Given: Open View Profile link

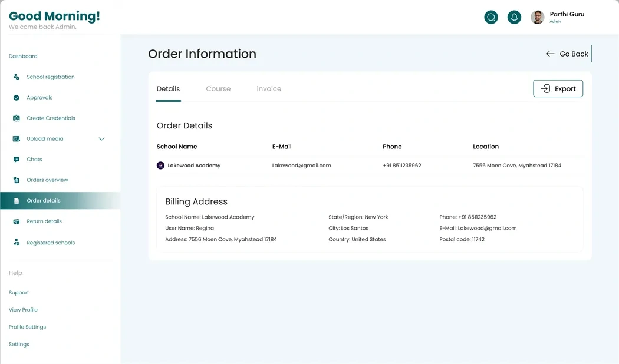Looking at the screenshot, I should point(24,310).
